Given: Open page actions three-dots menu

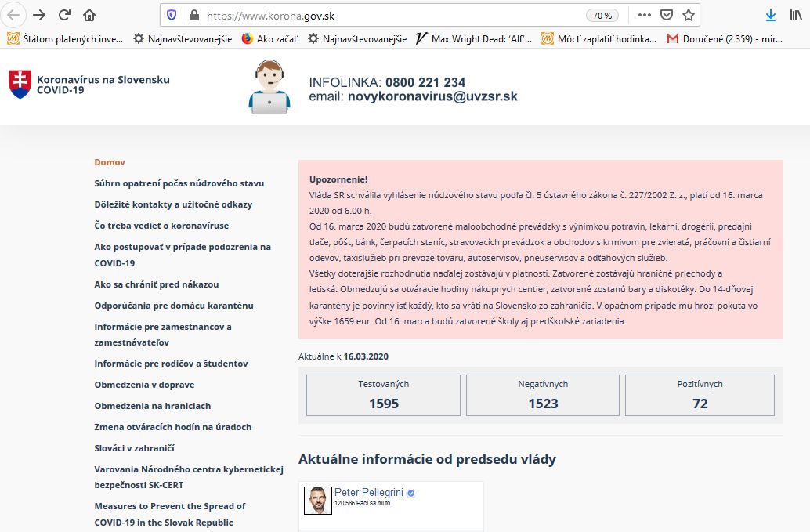Looking at the screenshot, I should point(644,15).
